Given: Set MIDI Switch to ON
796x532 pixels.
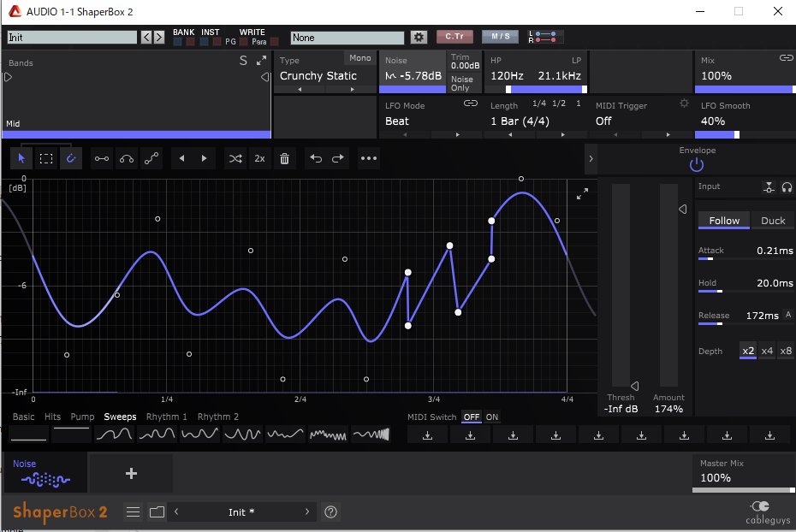Looking at the screenshot, I should [492, 417].
